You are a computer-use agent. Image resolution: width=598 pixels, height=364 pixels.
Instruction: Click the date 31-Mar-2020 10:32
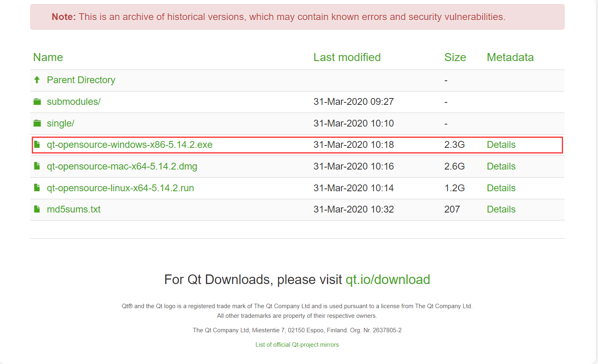[x=353, y=209]
